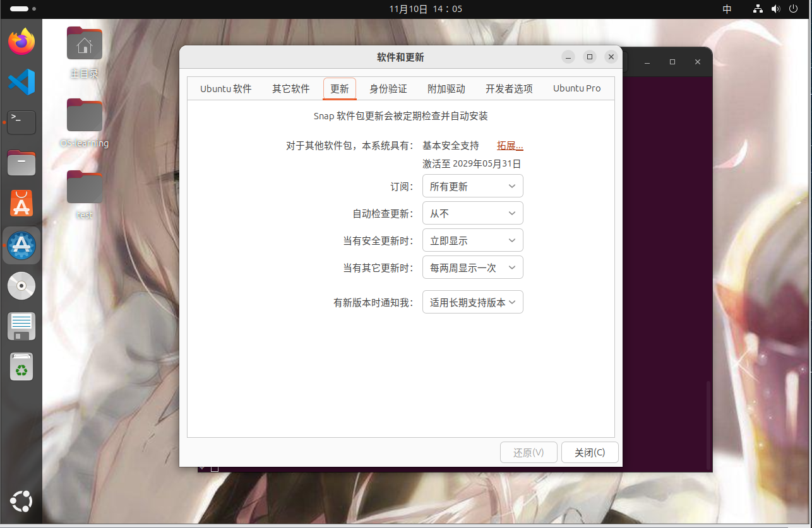Open Firefox from the dock
Screen dimensions: 812x528
pyautogui.click(x=21, y=42)
